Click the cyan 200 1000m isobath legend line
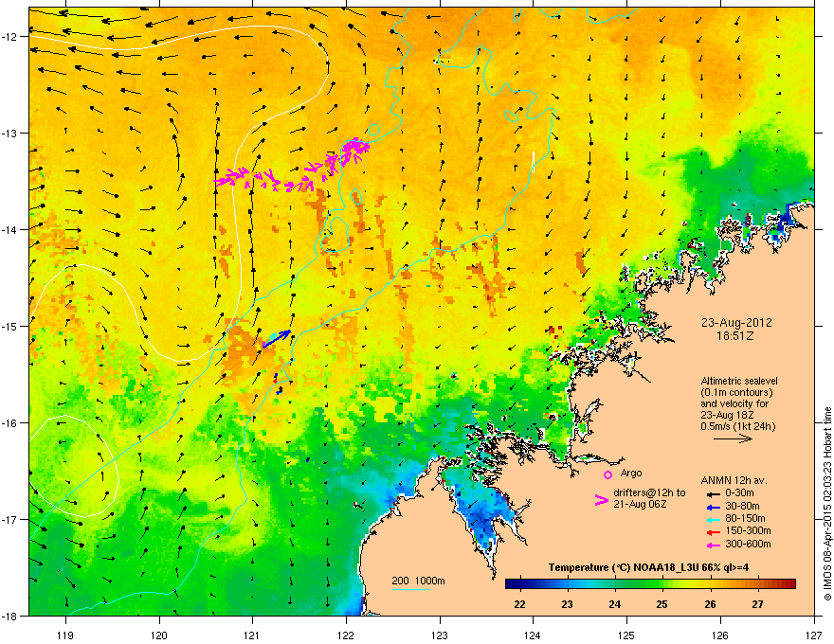 tap(410, 589)
